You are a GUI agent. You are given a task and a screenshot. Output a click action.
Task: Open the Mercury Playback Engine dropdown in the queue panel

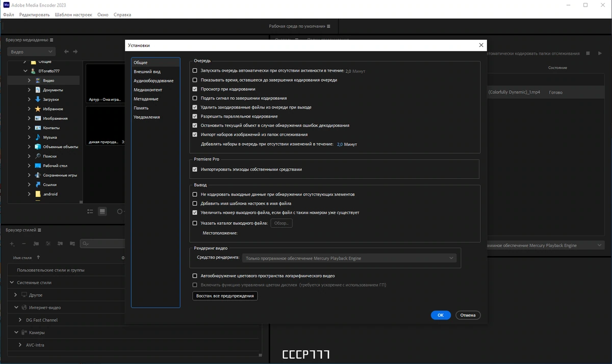click(x=546, y=245)
